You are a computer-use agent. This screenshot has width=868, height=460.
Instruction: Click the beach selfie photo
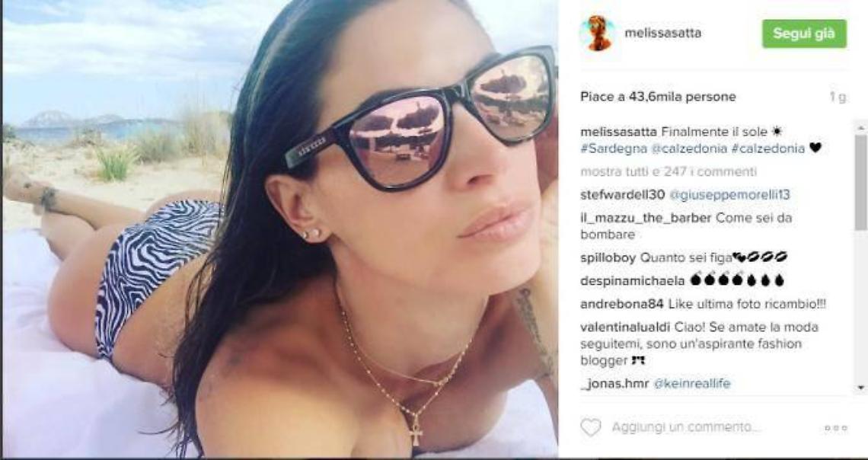point(280,228)
